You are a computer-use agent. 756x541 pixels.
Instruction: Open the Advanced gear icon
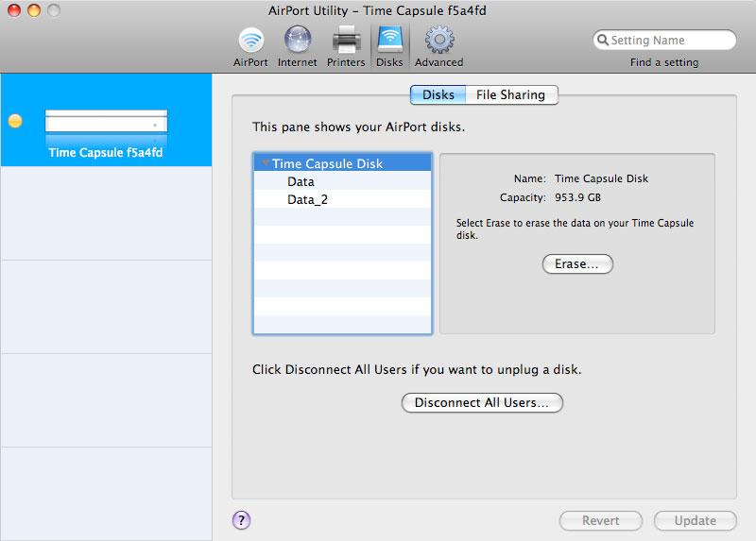[438, 47]
